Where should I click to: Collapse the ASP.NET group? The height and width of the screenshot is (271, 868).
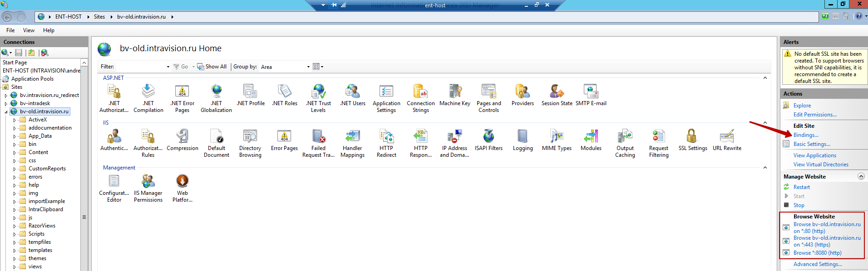(x=765, y=78)
